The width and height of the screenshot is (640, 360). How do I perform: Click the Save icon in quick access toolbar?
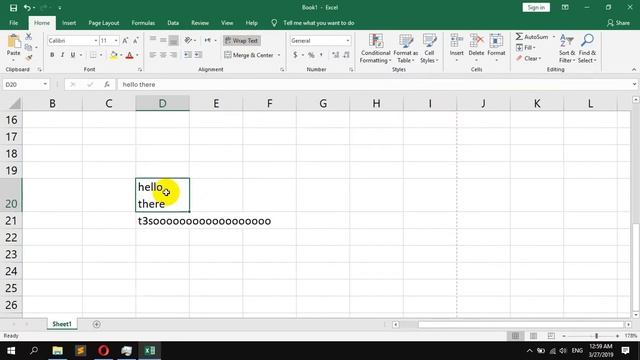point(13,7)
